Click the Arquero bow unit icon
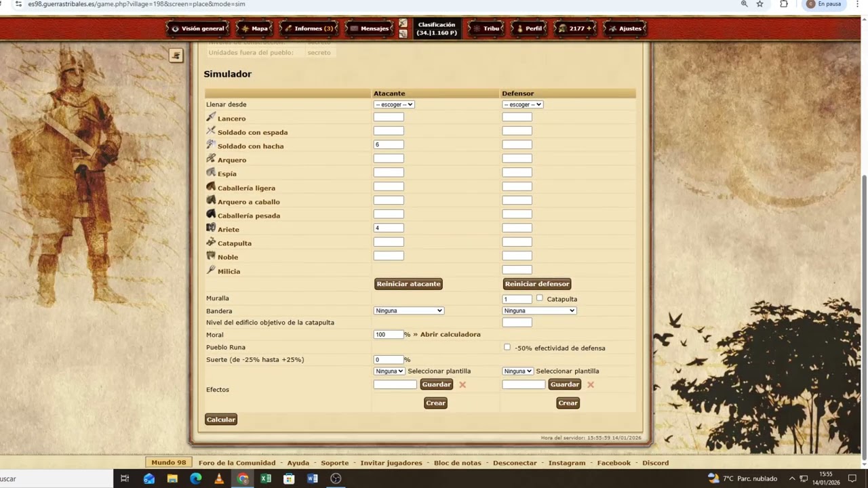The image size is (868, 488). pyautogui.click(x=211, y=159)
